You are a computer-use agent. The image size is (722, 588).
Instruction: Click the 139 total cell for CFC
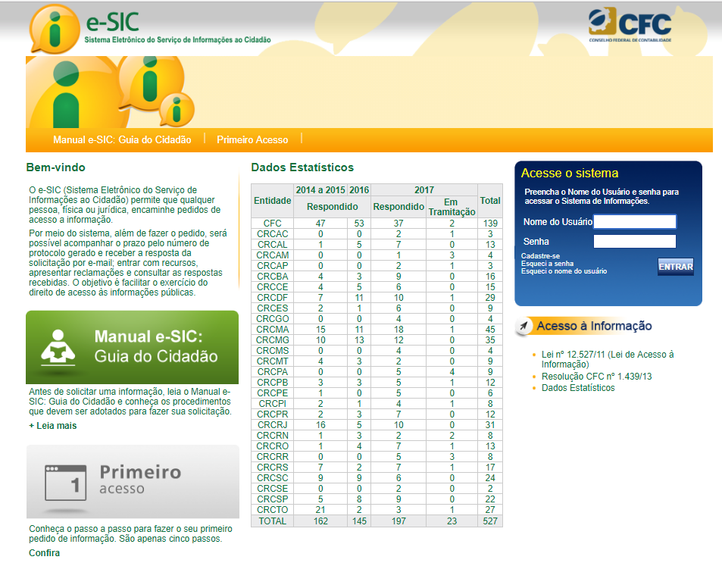point(490,223)
